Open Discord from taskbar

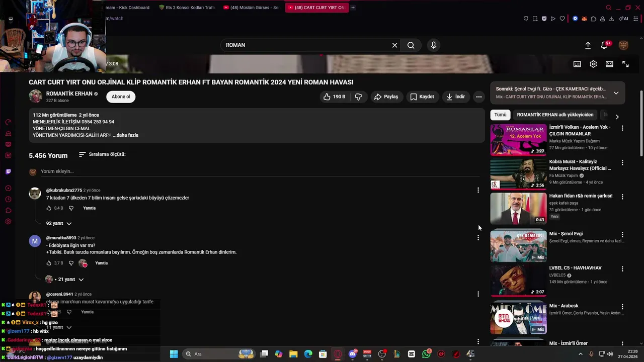(x=352, y=354)
